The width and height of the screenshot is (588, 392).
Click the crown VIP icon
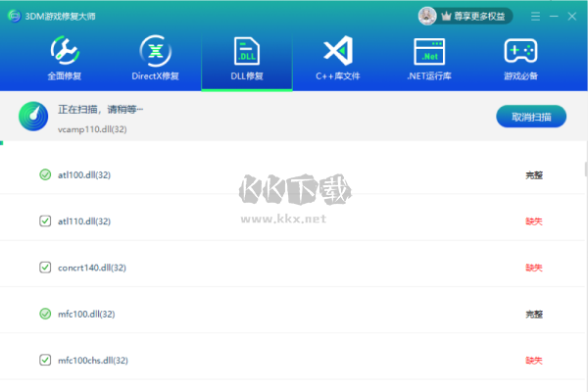click(446, 16)
